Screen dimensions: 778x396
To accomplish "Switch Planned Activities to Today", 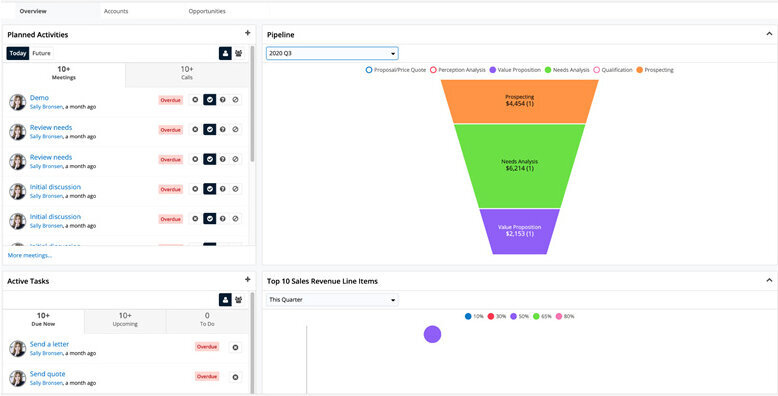I will click(x=18, y=53).
